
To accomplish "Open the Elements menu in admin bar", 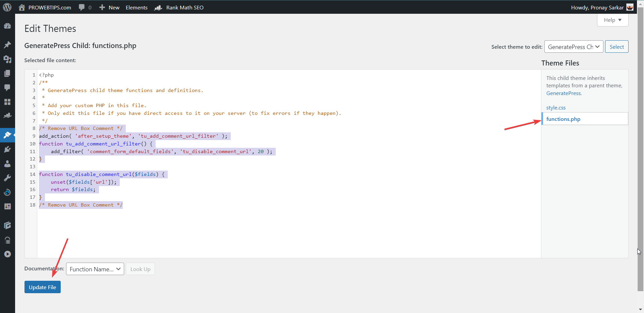I will click(137, 7).
